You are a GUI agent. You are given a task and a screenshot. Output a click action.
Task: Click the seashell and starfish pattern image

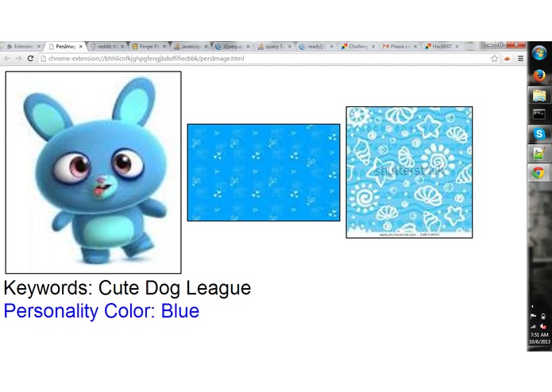pyautogui.click(x=409, y=172)
